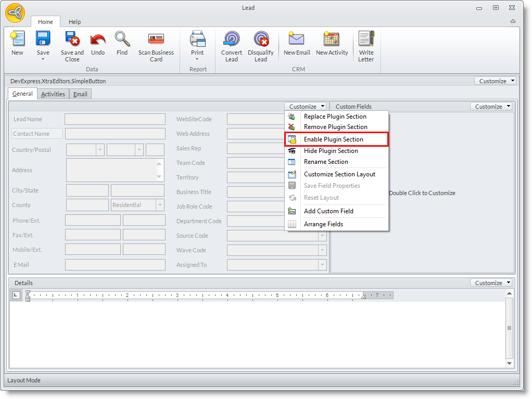Screen dimensions: 532x399
Task: Click the Disqualify Lead icon
Action: pyautogui.click(x=261, y=40)
